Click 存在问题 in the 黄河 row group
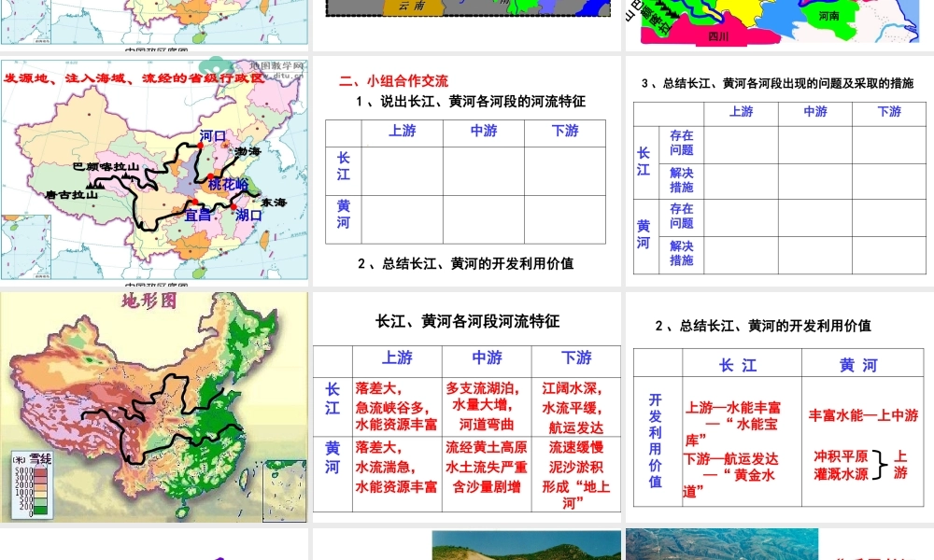The height and width of the screenshot is (560, 934). coord(682,216)
